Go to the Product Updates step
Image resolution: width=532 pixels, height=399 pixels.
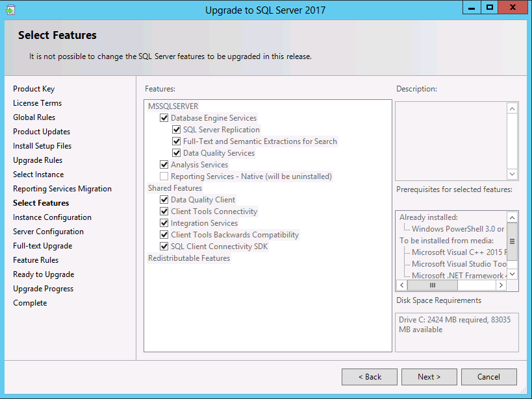(x=42, y=132)
